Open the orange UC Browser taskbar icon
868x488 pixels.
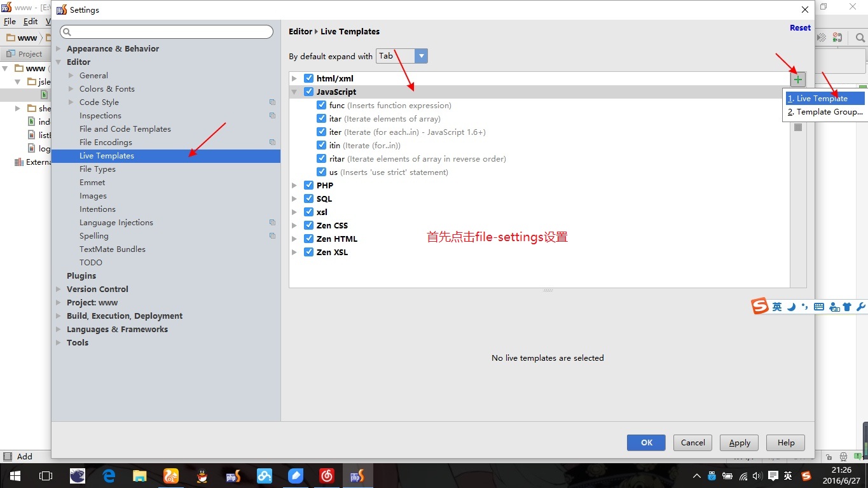click(171, 476)
